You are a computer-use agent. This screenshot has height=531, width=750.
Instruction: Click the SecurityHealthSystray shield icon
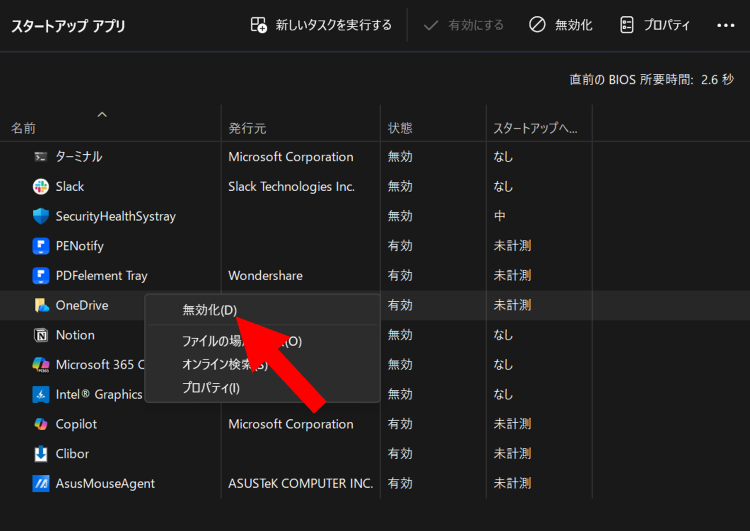(41, 216)
